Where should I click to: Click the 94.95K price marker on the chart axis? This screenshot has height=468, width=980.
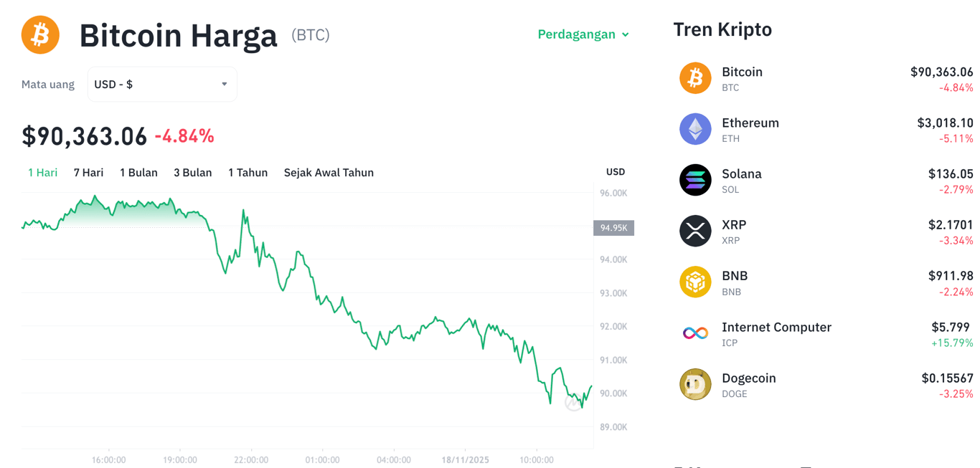click(613, 228)
